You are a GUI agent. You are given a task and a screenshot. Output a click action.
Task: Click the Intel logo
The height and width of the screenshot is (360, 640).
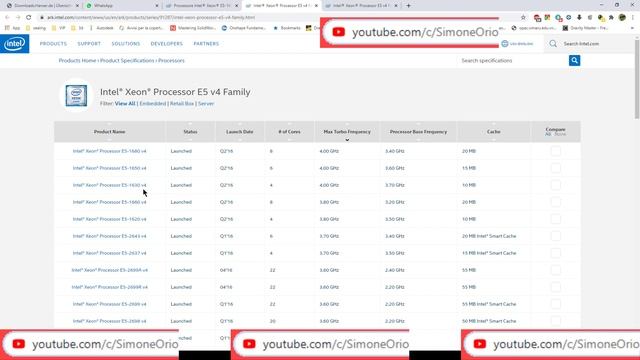click(15, 44)
